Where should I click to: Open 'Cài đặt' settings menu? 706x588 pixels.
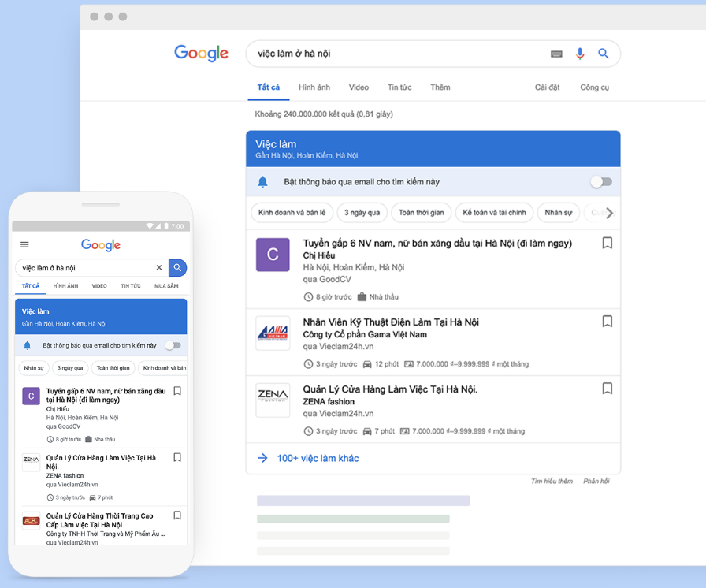coord(547,87)
